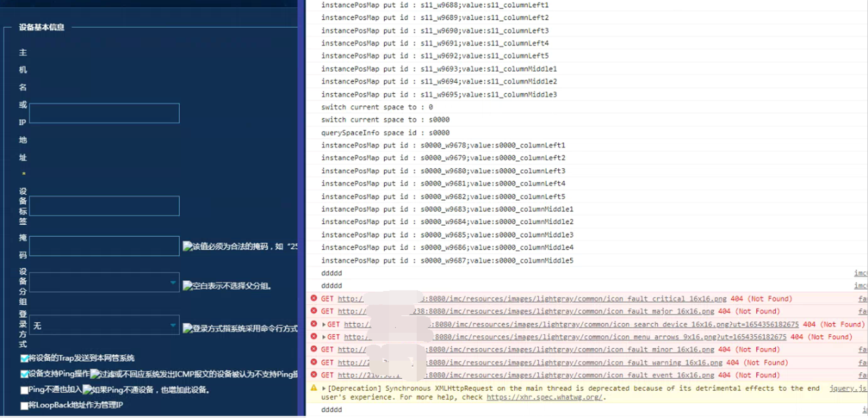Screen dimensions: 868x418
Task: Open the icon_fault_minor_16x16.png URL link
Action: 526,349
